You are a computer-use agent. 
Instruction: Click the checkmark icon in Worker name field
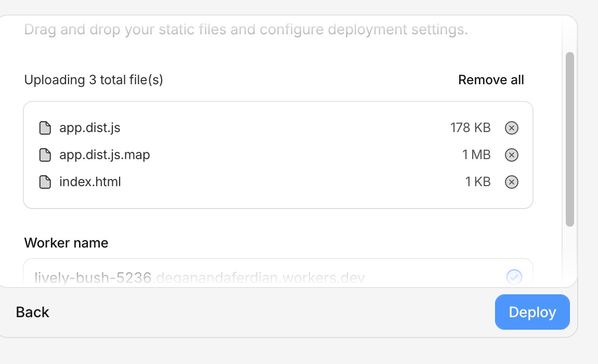pyautogui.click(x=514, y=277)
